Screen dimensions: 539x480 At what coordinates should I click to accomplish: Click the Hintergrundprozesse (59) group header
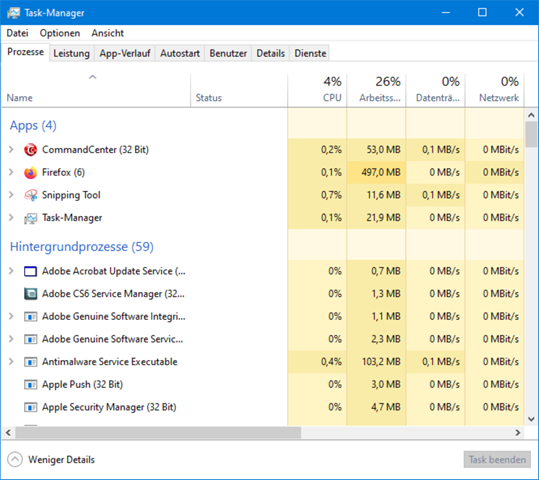pos(82,247)
